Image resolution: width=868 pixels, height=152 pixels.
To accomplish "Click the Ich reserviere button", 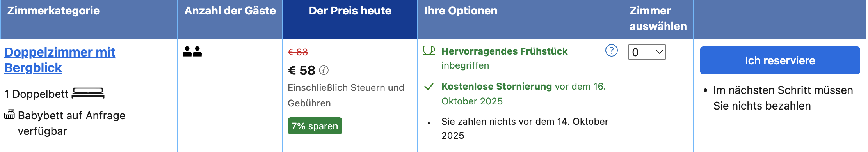I will [780, 60].
